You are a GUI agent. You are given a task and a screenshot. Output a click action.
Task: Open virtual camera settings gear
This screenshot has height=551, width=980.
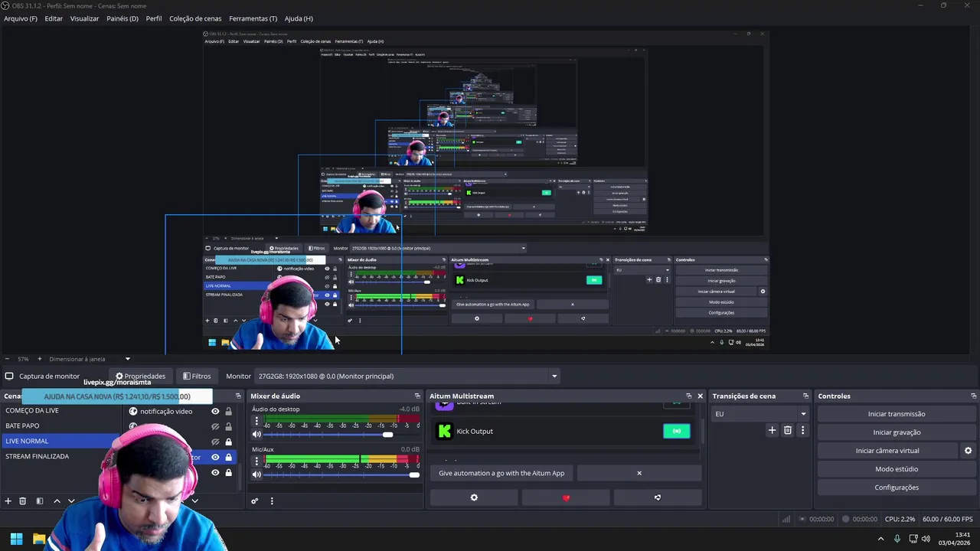point(968,451)
